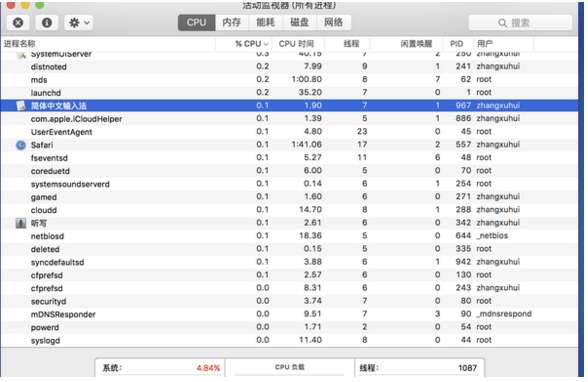Select the UserEventAgent process
Screen dimensions: 588x382
62,132
